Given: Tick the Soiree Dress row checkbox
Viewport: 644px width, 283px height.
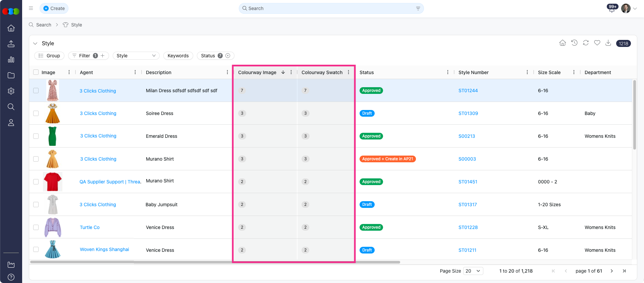Looking at the screenshot, I should (36, 113).
